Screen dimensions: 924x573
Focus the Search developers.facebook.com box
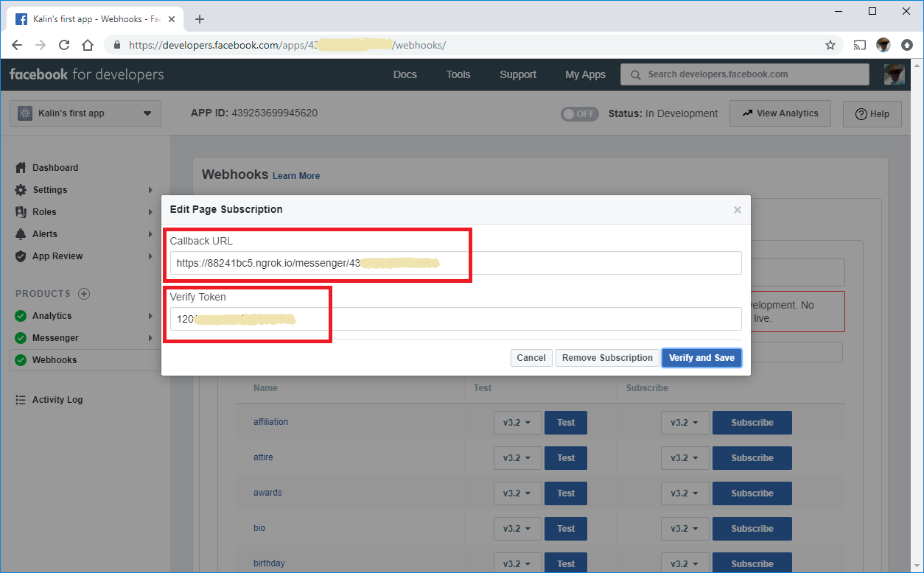pyautogui.click(x=745, y=74)
